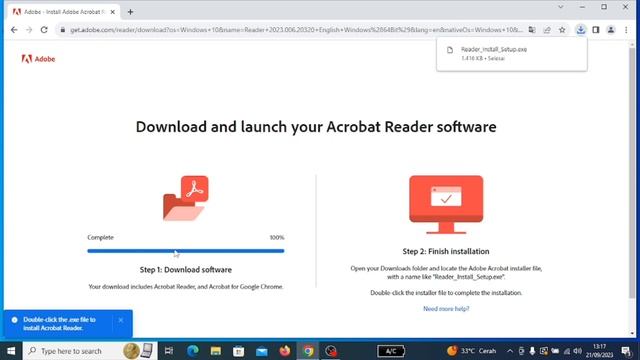Click the page vertical scrollbar

pos(632,172)
